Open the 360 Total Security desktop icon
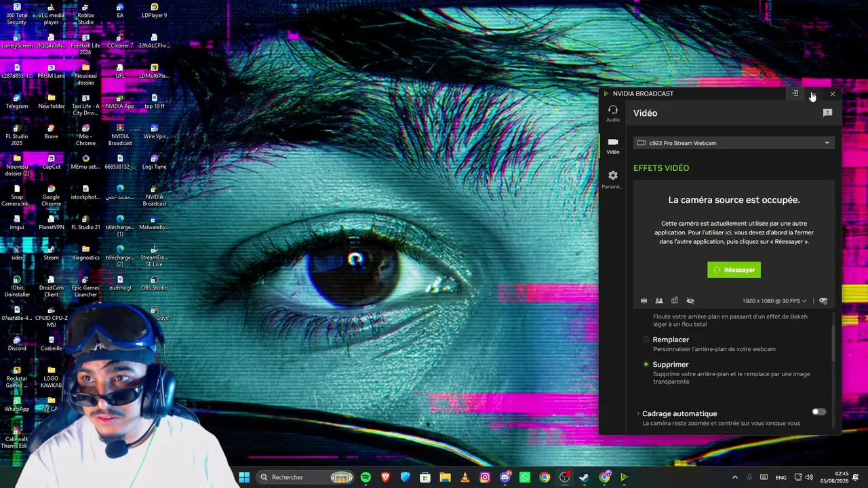This screenshot has width=868, height=488. (17, 15)
